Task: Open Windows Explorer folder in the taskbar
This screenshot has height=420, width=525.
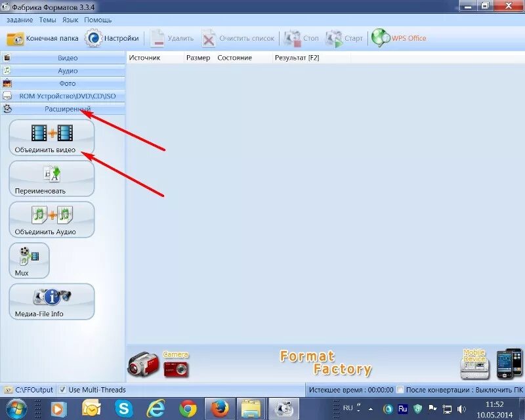Action: click(x=251, y=409)
